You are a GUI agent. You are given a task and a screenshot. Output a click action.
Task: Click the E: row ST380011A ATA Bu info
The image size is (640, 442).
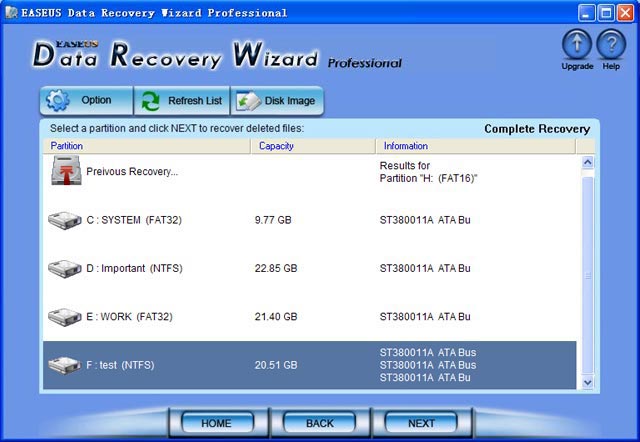425,316
